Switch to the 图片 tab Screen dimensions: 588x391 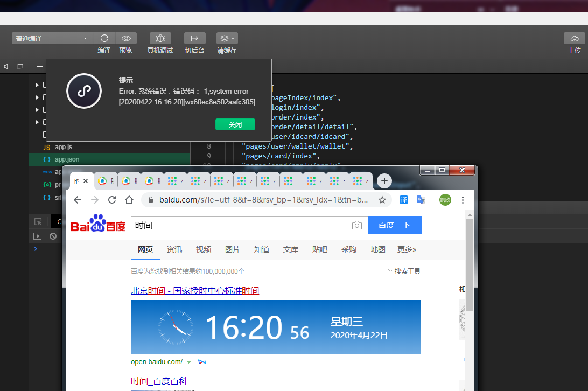pyautogui.click(x=233, y=249)
